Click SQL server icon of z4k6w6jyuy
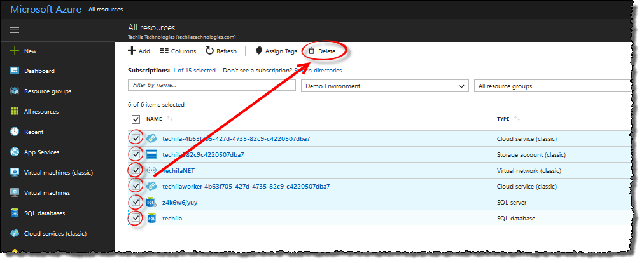 (151, 202)
